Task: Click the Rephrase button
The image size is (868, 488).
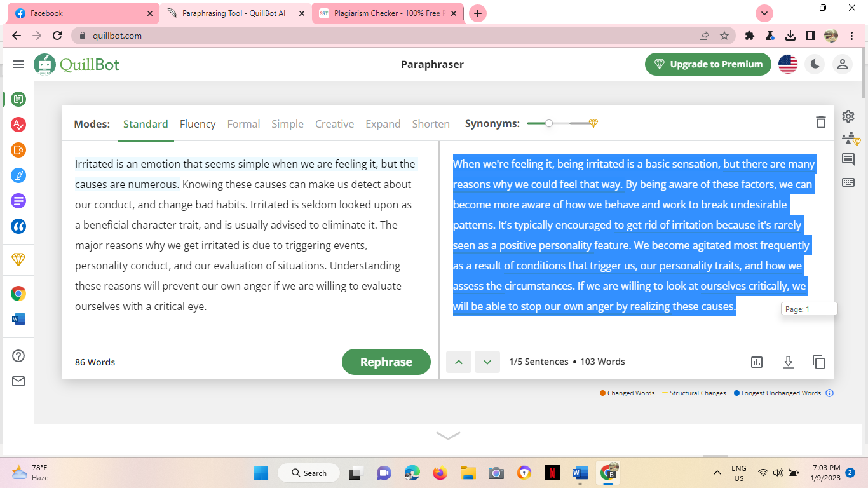Action: point(386,362)
